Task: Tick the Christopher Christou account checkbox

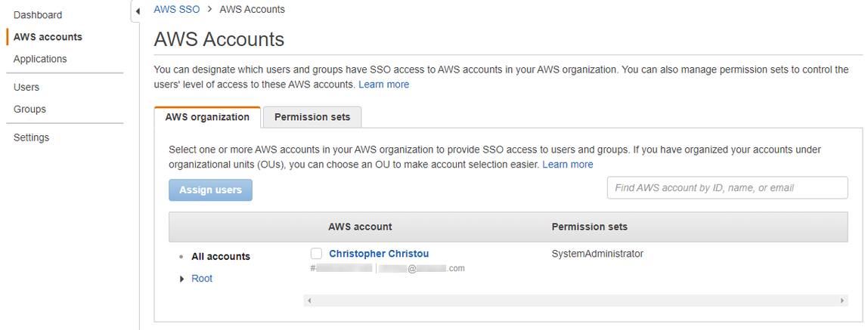Action: tap(316, 254)
